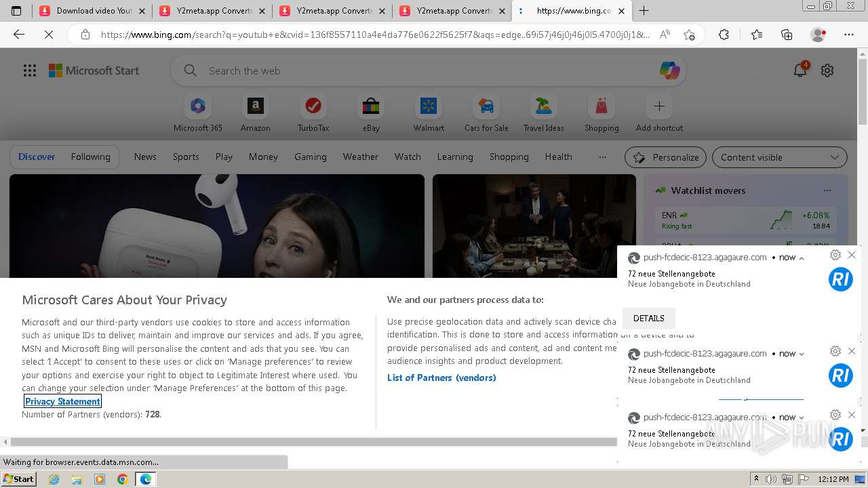
Task: Dismiss the second push notification
Action: coord(852,351)
